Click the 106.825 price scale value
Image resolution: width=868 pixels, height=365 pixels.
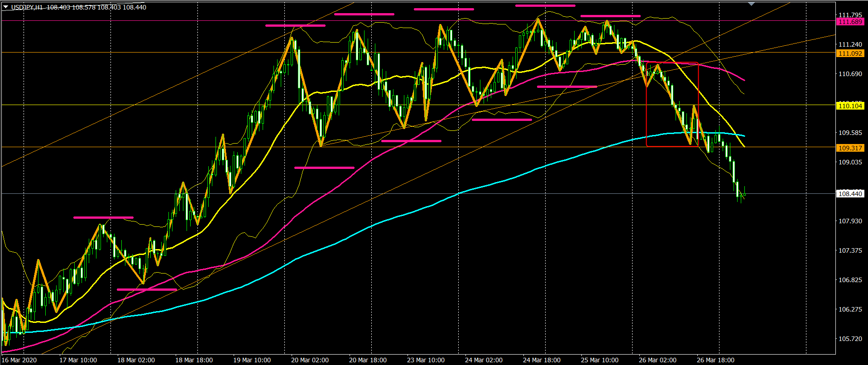(x=850, y=280)
